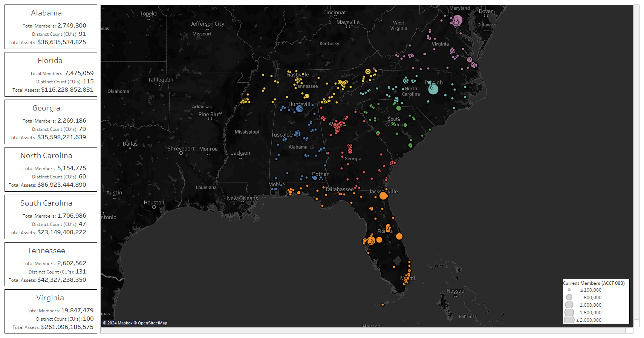Click the legend title Current Members (ACCT 083)

[x=594, y=283]
